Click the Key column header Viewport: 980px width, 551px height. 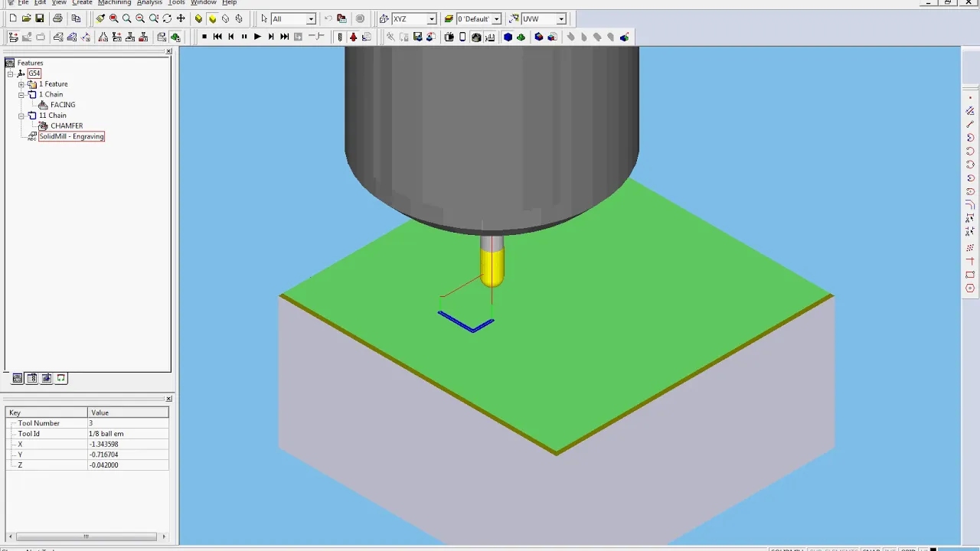point(47,412)
